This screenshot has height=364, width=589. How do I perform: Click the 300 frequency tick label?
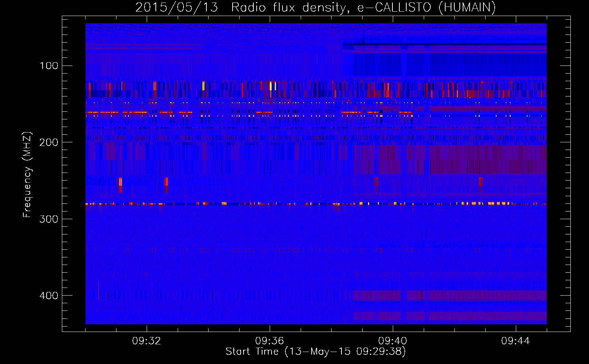tap(49, 219)
